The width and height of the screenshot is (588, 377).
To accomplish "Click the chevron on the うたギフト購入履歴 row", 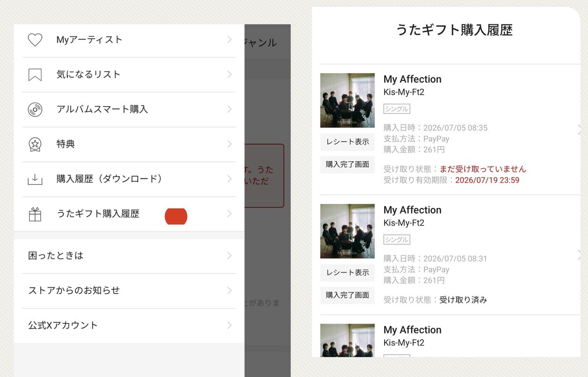I will coord(229,214).
